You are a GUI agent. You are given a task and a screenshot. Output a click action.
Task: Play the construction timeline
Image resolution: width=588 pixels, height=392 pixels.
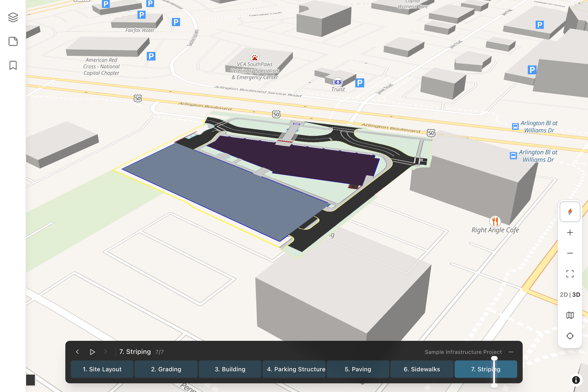click(92, 352)
